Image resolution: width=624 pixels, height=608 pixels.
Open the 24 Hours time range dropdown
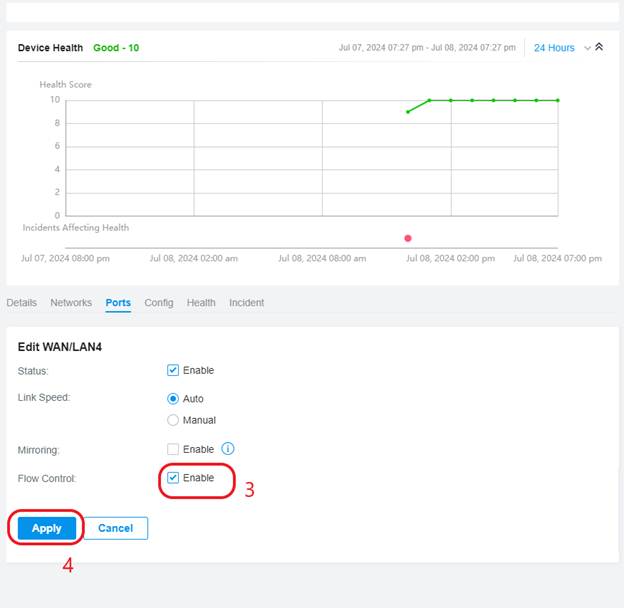tap(554, 48)
